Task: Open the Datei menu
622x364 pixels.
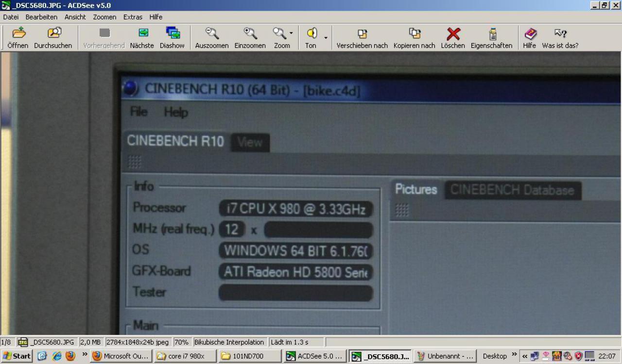Action: click(x=11, y=17)
